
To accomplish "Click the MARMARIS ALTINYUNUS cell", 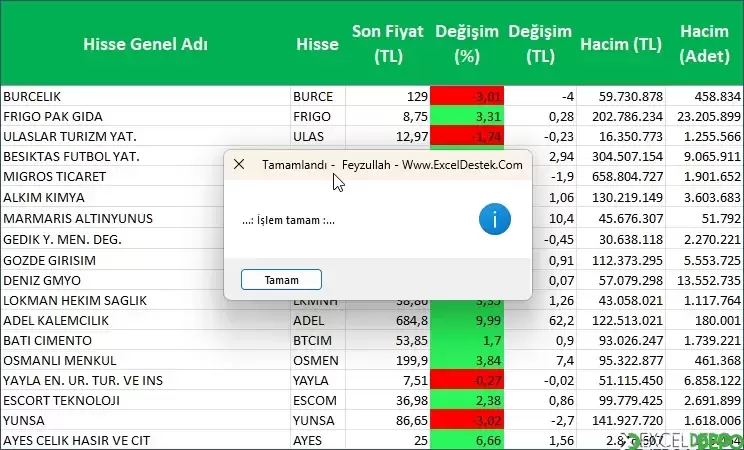I will (x=112, y=218).
